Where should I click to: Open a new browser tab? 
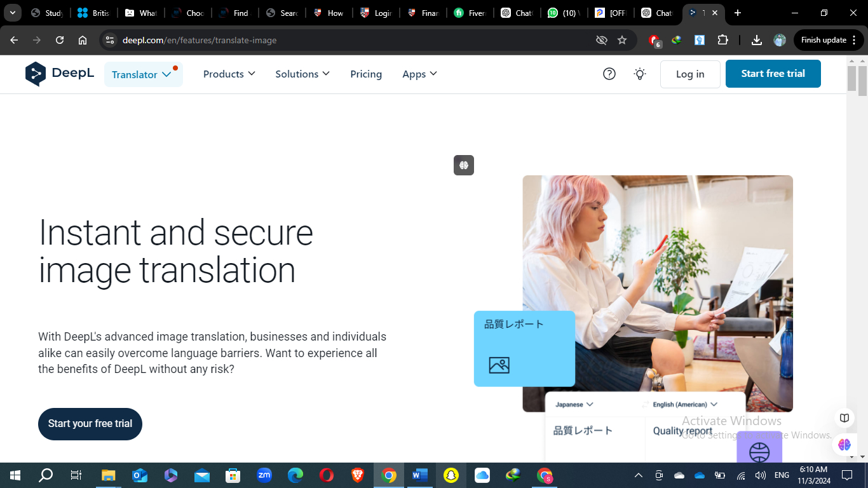[737, 13]
